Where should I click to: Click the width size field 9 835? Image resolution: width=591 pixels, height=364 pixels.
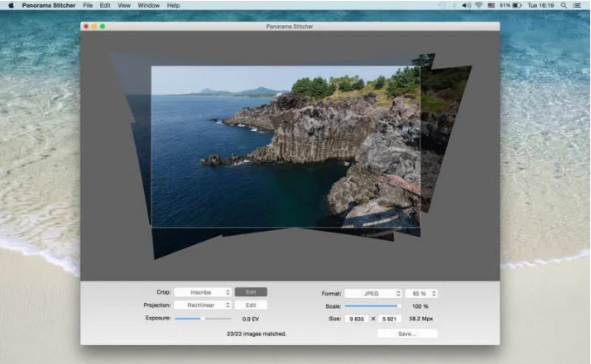coord(358,320)
